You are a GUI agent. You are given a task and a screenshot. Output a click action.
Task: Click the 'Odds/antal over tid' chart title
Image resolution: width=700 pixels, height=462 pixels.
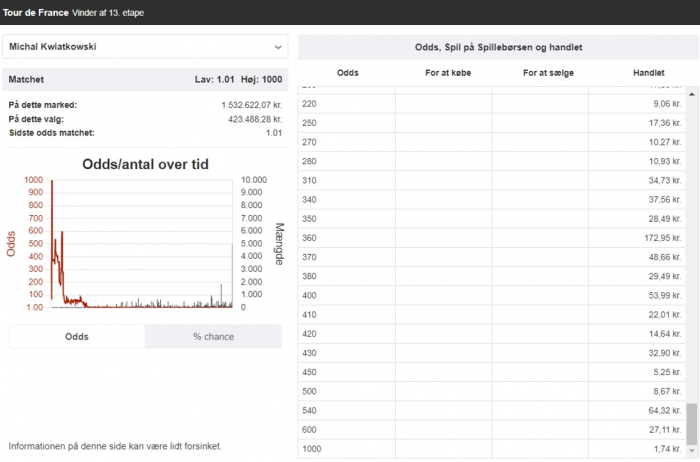pyautogui.click(x=145, y=164)
